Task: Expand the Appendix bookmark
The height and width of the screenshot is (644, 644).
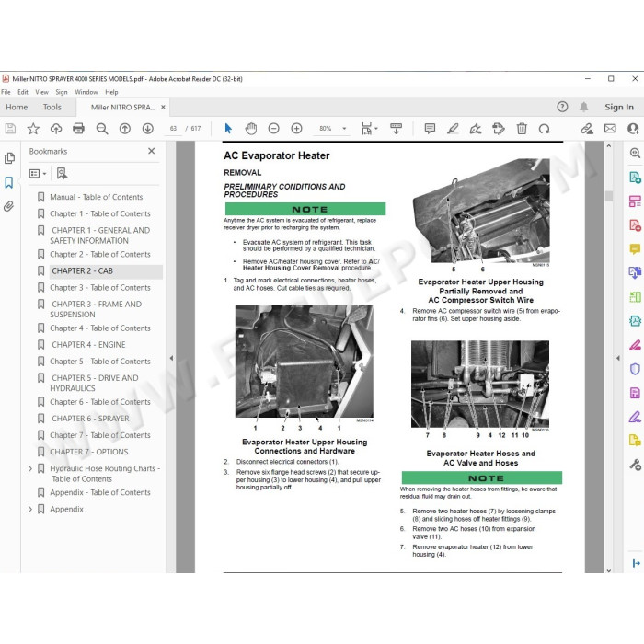Action: 30,510
